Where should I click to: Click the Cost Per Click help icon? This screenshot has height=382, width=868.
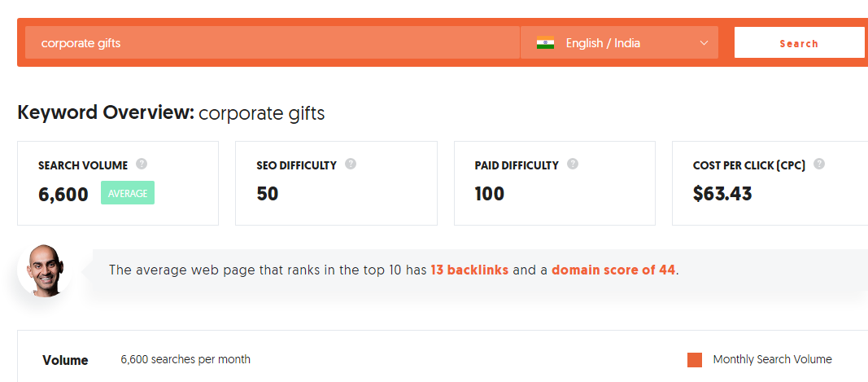(x=819, y=164)
